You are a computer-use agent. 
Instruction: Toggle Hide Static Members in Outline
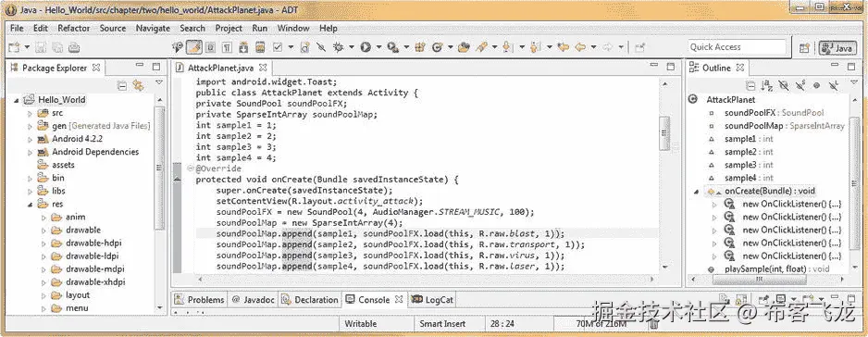(800, 85)
